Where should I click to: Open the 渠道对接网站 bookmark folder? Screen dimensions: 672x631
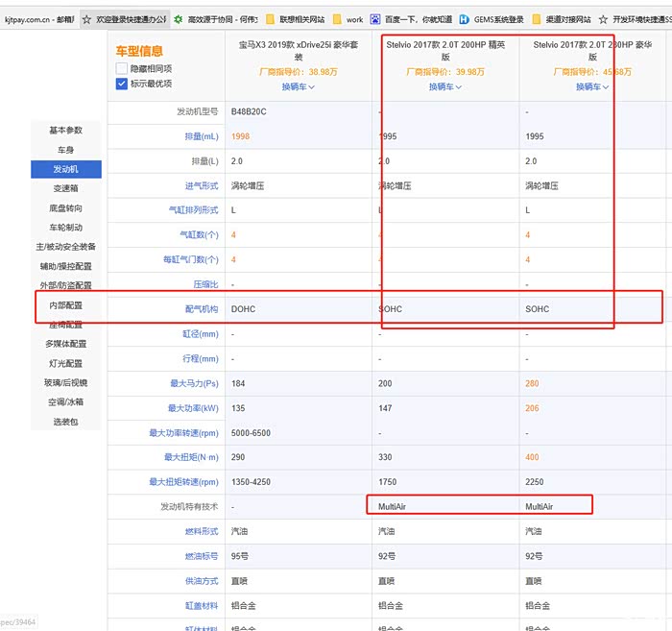tap(538, 19)
